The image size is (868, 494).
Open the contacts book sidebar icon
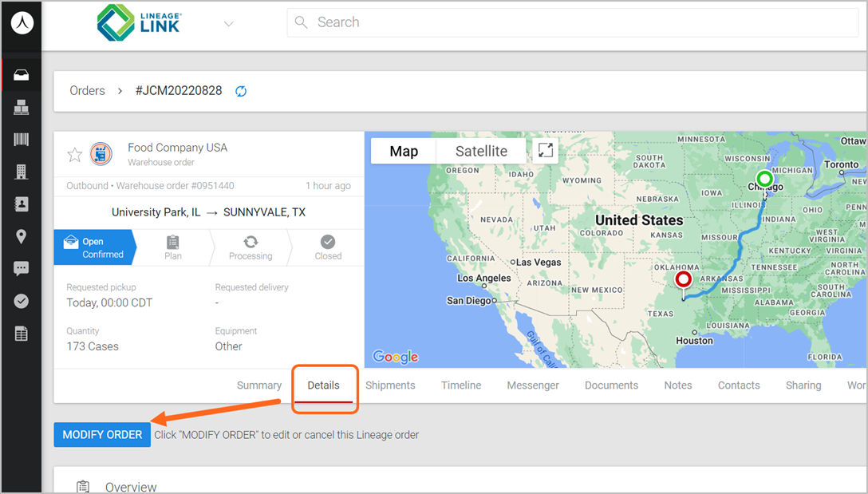point(21,204)
